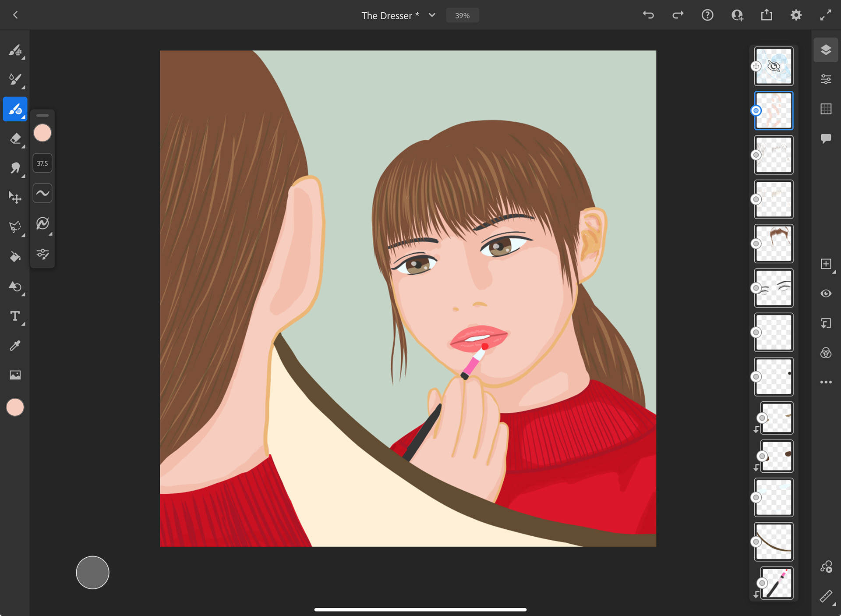Viewport: 841px width, 616px height.
Task: Select the Smudge tool
Action: pyautogui.click(x=15, y=168)
